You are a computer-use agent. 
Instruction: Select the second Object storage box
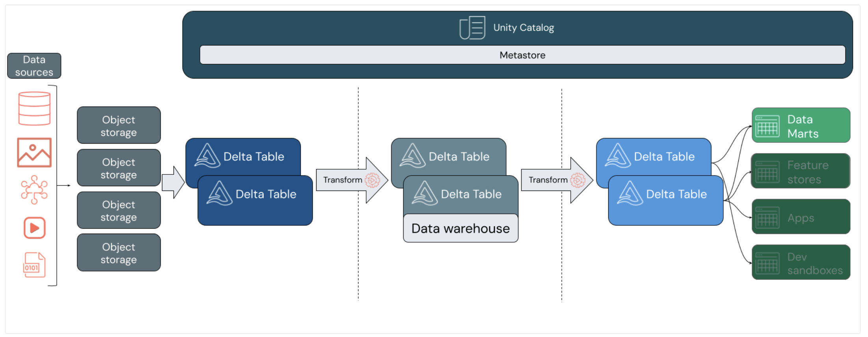click(119, 168)
